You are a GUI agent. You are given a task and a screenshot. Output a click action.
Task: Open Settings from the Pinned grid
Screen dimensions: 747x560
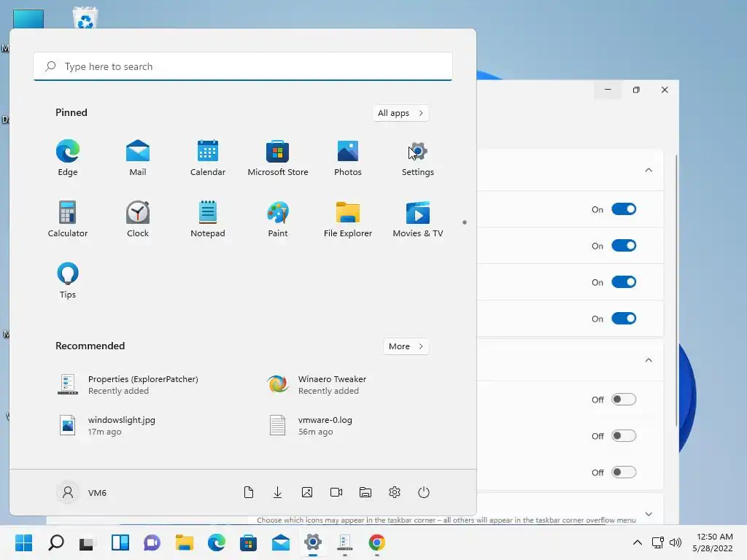418,158
